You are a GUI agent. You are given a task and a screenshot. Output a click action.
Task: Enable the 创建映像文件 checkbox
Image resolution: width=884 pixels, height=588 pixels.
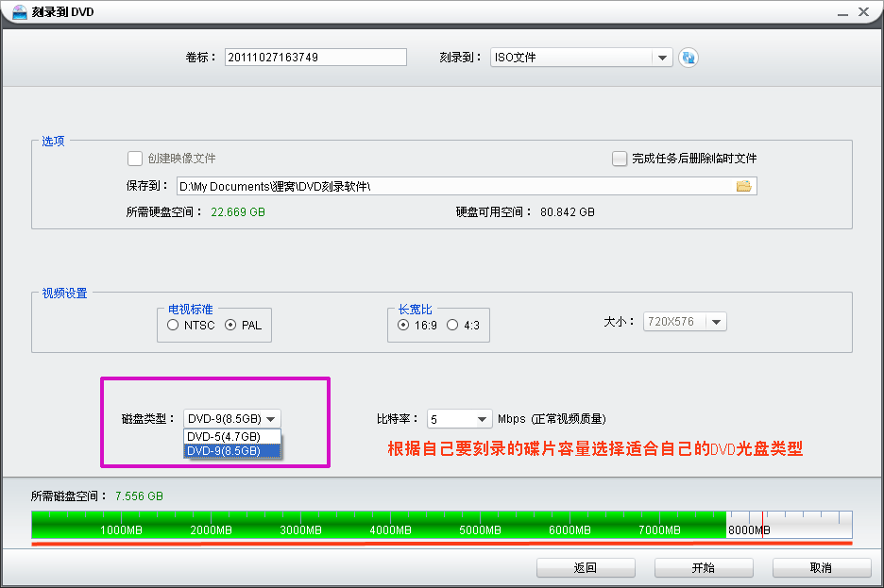tap(135, 159)
